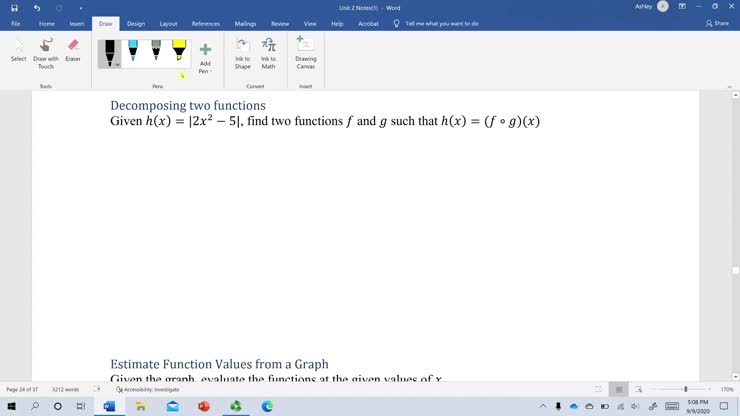The height and width of the screenshot is (416, 740).
Task: Open the Ashley account menu
Action: coord(651,7)
